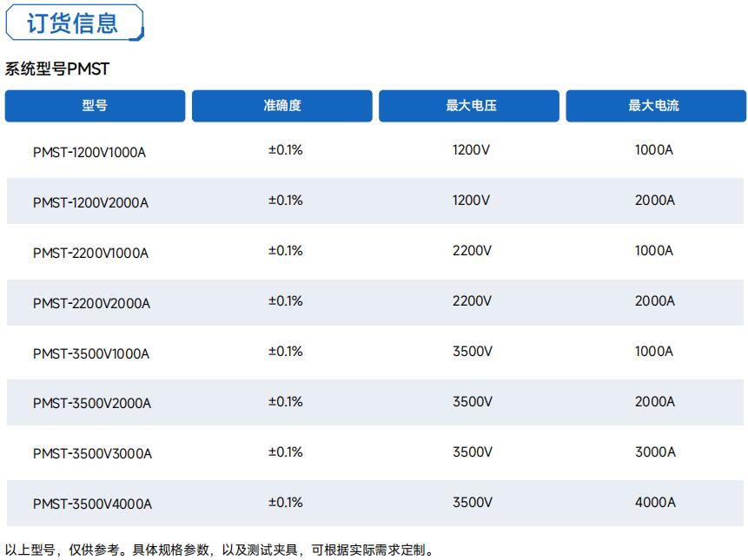Click 2200V voltage in the PMST-2200V2000A row
Image resolution: width=748 pixels, height=560 pixels.
coord(472,301)
